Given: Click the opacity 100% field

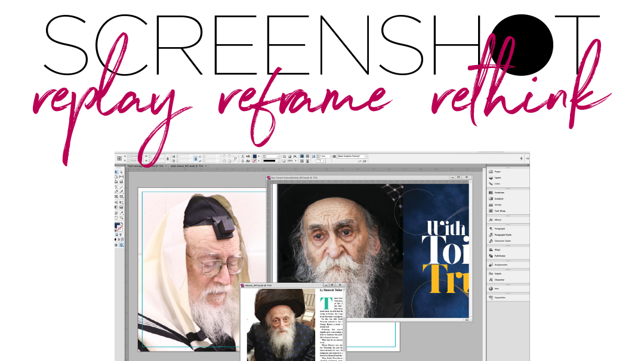Looking at the screenshot, I should tap(291, 161).
